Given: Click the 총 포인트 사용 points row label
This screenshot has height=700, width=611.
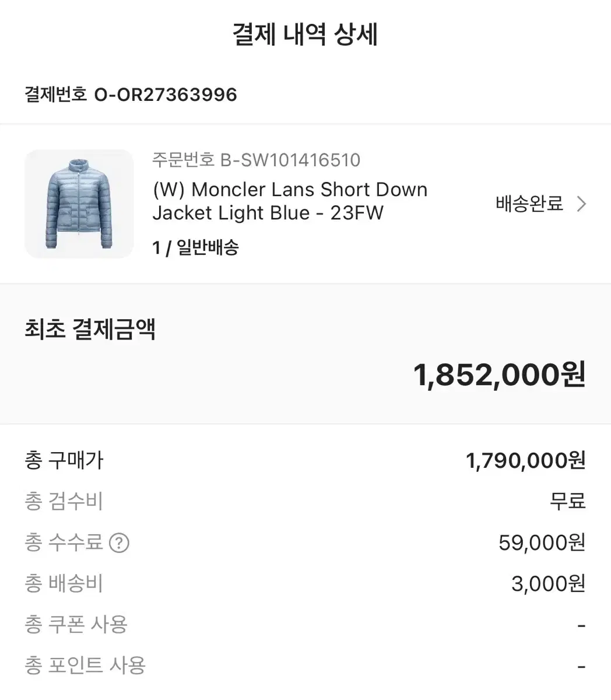Looking at the screenshot, I should click(x=85, y=666).
